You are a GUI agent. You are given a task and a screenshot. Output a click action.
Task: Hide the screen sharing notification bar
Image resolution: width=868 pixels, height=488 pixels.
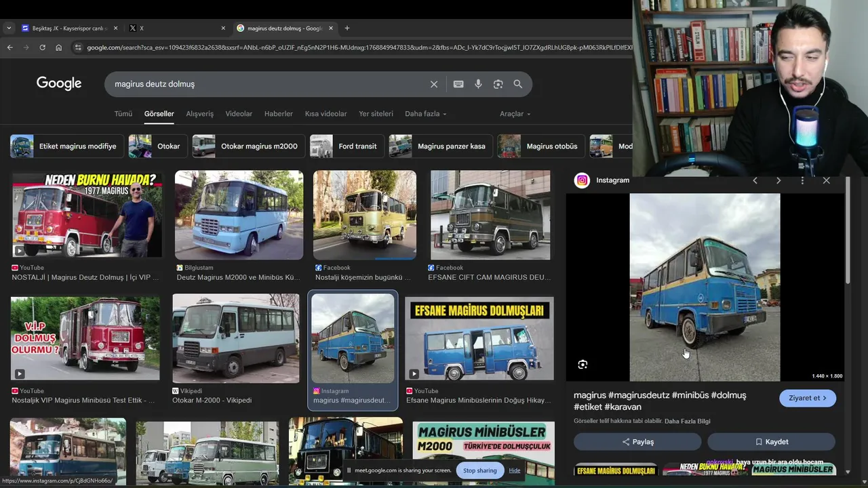coord(515,470)
